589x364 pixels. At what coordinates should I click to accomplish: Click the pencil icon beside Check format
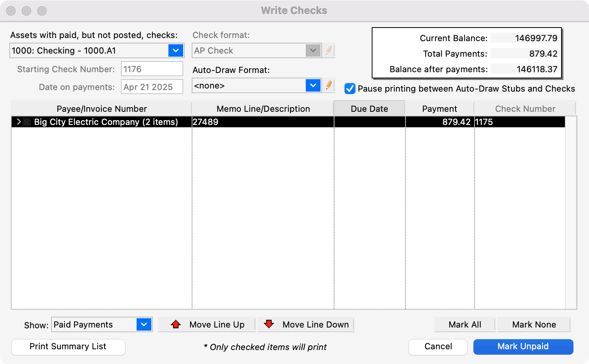pos(329,50)
